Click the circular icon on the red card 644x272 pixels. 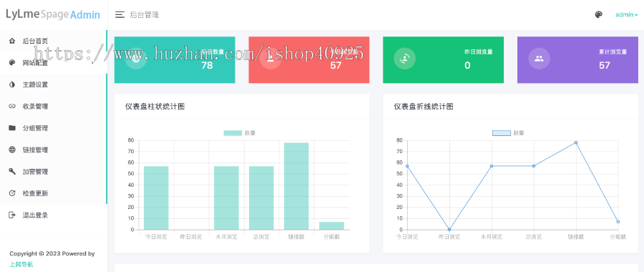pyautogui.click(x=270, y=59)
